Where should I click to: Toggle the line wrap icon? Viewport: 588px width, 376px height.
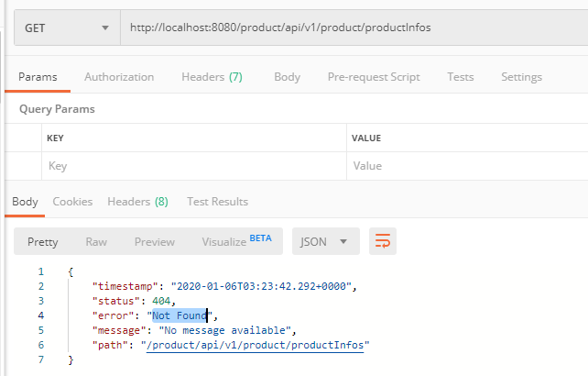383,241
